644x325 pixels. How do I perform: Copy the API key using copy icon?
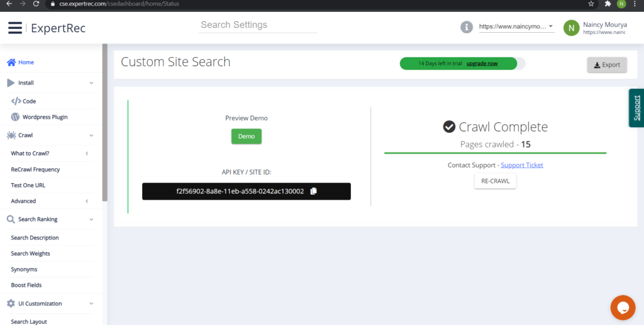click(313, 191)
